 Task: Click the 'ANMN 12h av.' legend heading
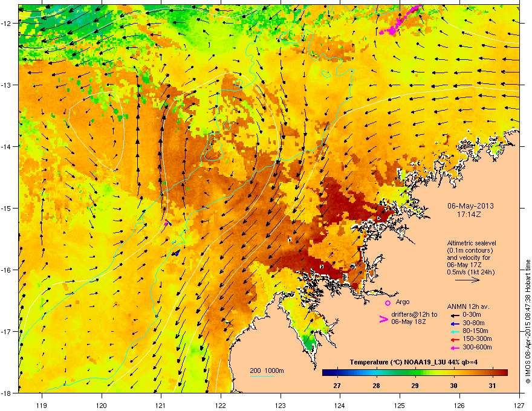(468, 306)
